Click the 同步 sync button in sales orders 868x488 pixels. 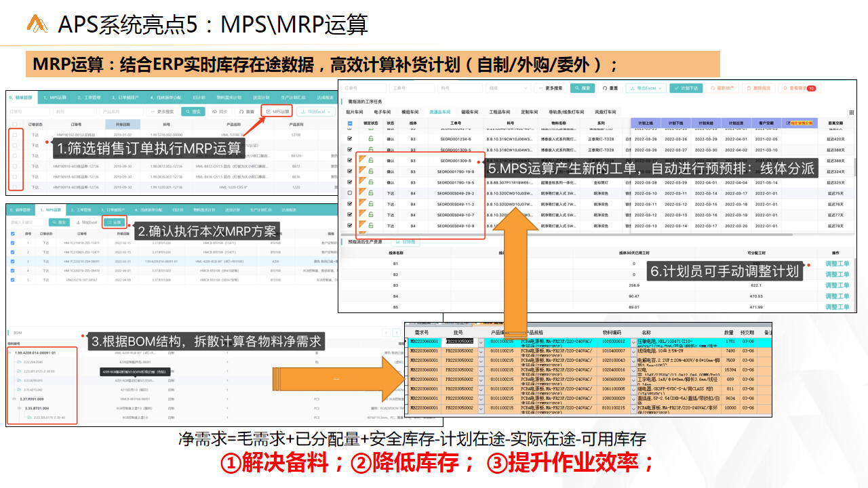click(220, 111)
